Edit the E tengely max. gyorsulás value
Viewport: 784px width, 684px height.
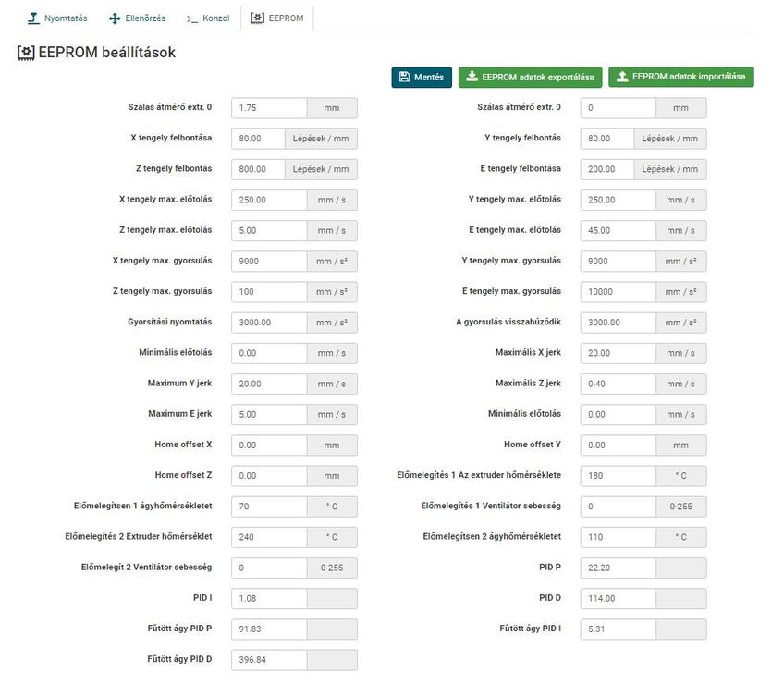[x=618, y=292]
